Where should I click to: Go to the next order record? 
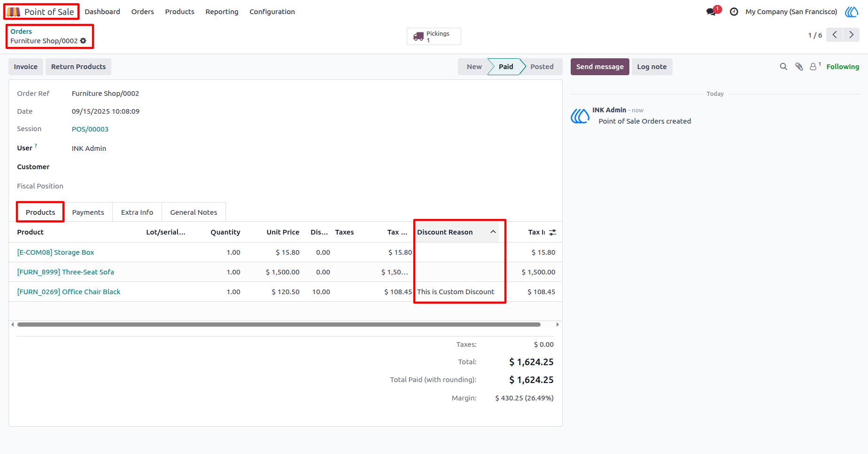point(851,35)
